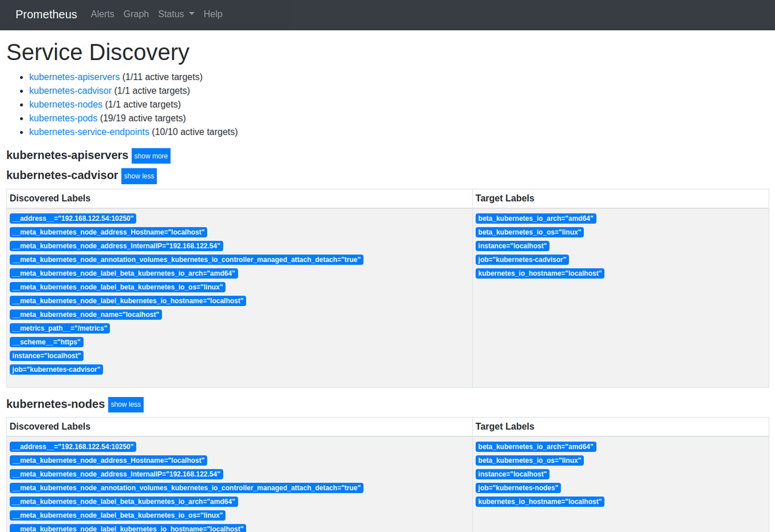Select node_address_InternalIP label in nodes section
This screenshot has height=532, width=775.
coord(116,474)
